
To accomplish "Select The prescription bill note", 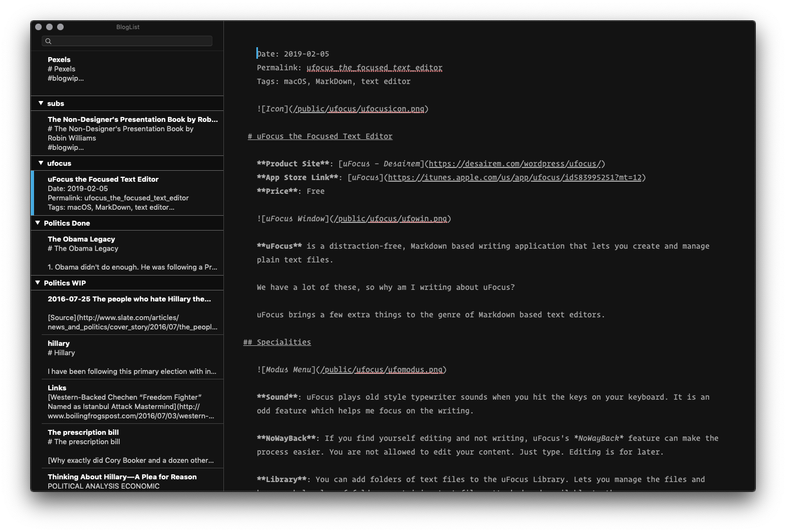I will 127,446.
